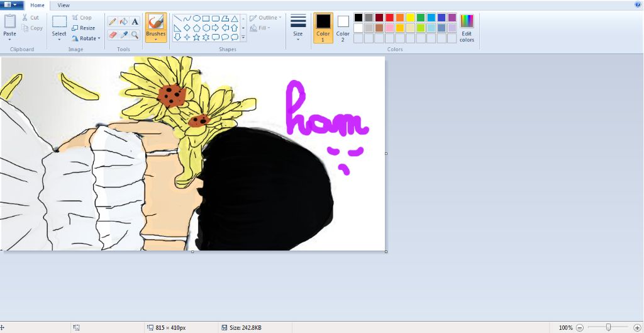Select the Text tool
Screen dimensions: 644x333
[135, 21]
